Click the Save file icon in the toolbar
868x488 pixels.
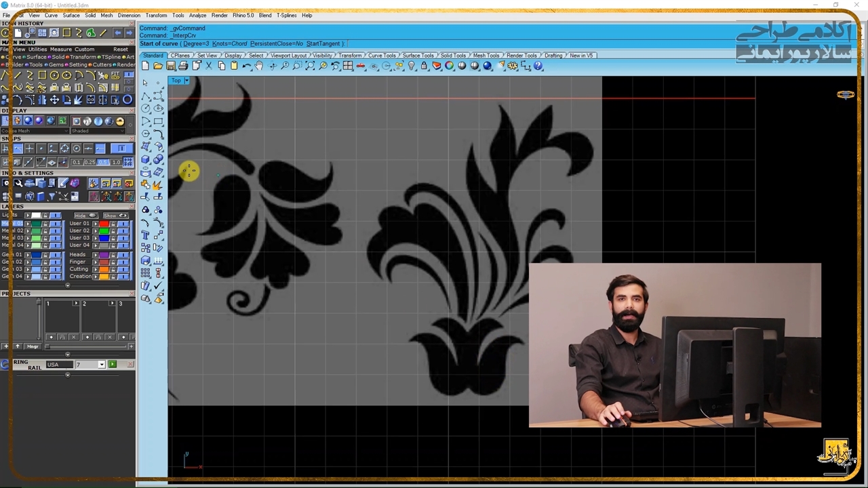tap(171, 66)
